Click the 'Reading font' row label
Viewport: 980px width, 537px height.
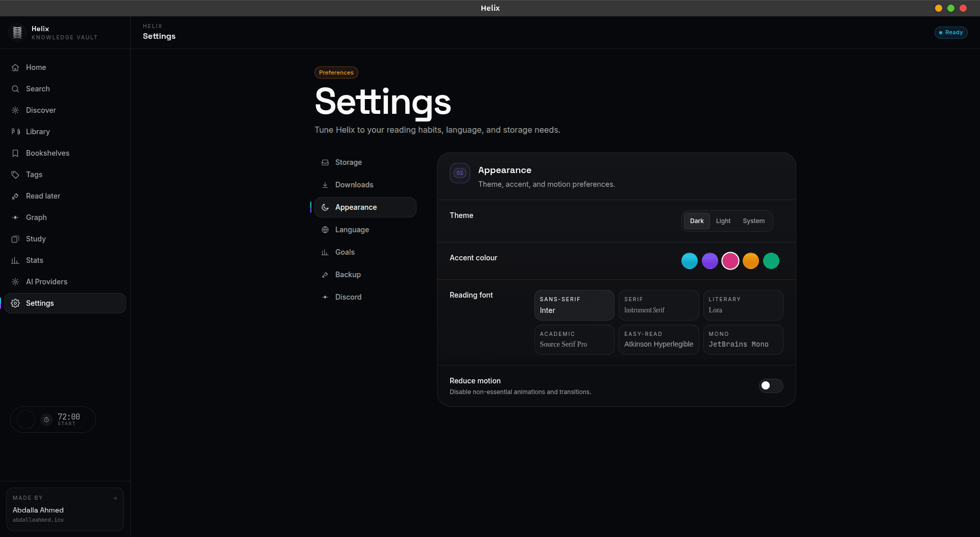tap(471, 295)
